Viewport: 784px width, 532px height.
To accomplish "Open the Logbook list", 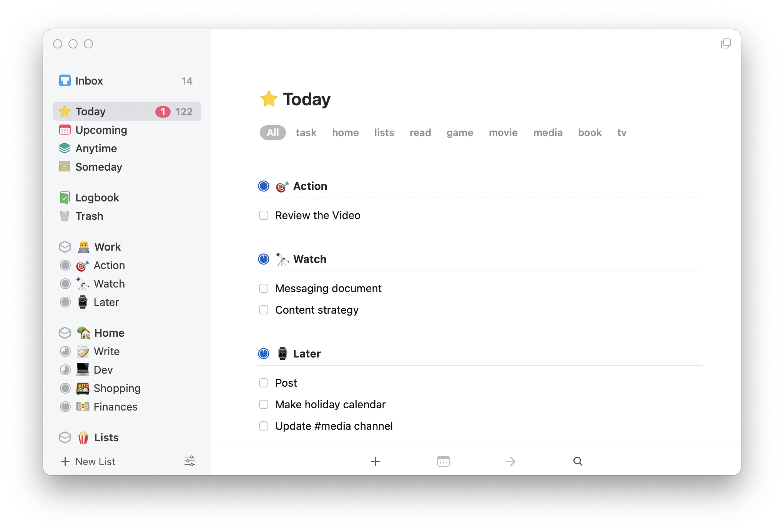I will (97, 198).
